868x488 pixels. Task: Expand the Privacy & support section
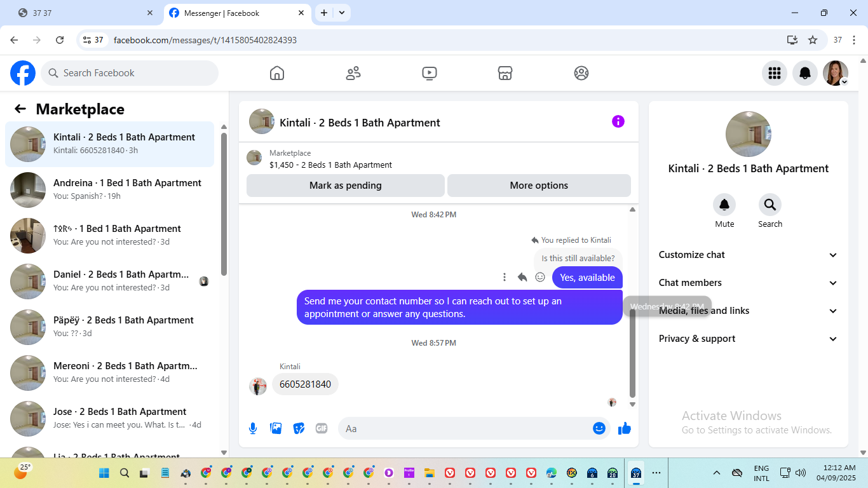[x=749, y=339]
